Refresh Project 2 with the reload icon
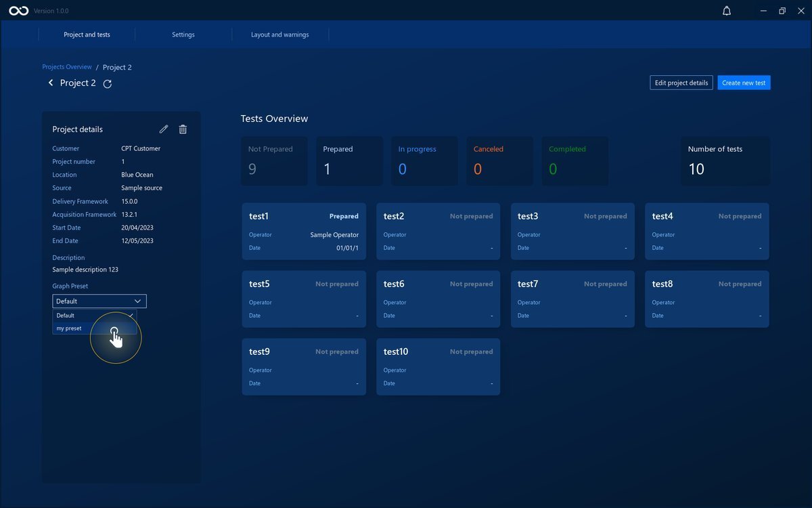The width and height of the screenshot is (812, 508). pos(107,83)
